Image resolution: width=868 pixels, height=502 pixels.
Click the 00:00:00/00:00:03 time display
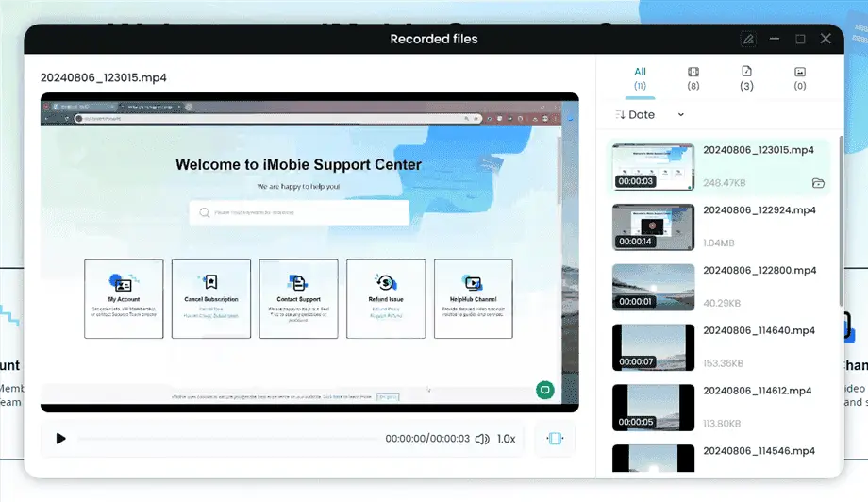pos(427,439)
